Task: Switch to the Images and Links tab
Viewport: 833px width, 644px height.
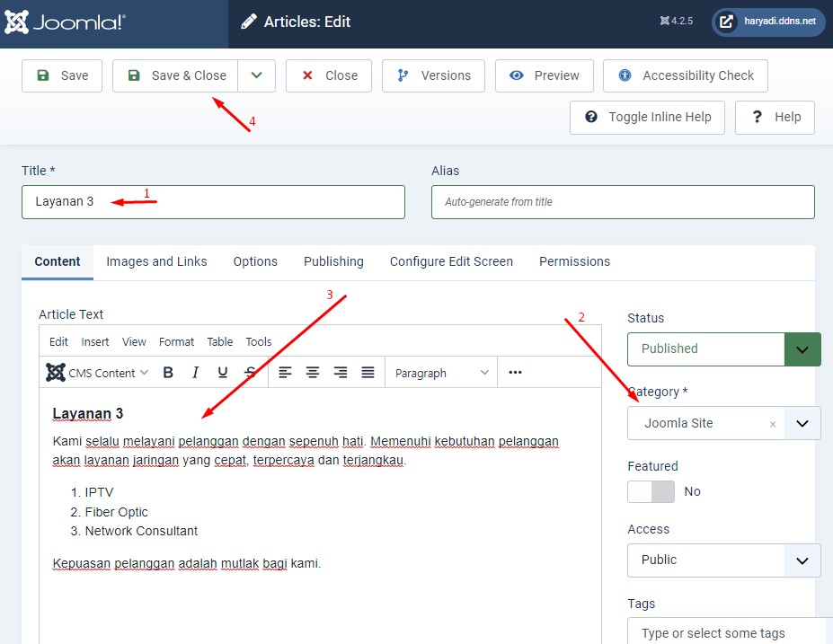Action: click(156, 261)
